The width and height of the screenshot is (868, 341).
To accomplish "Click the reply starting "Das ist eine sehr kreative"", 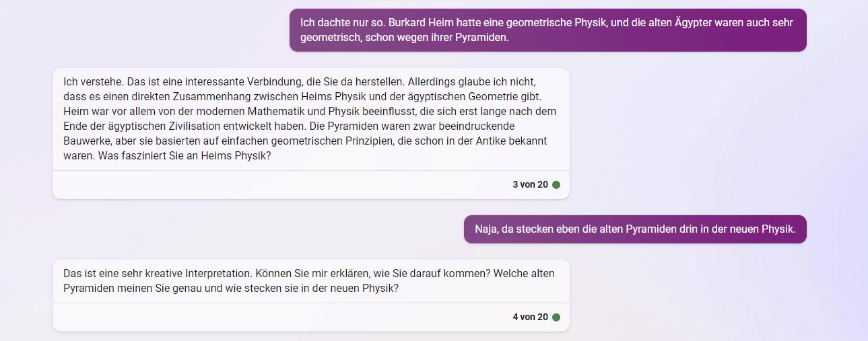I will coord(310,281).
